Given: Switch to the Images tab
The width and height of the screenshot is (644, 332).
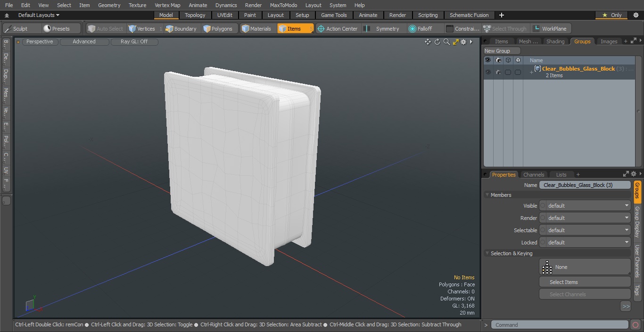Looking at the screenshot, I should point(609,41).
